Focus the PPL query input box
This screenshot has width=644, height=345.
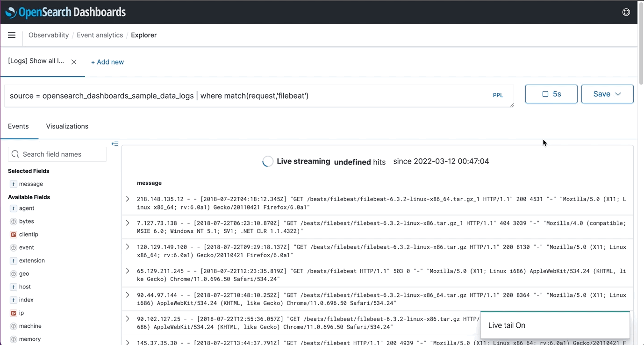259,96
